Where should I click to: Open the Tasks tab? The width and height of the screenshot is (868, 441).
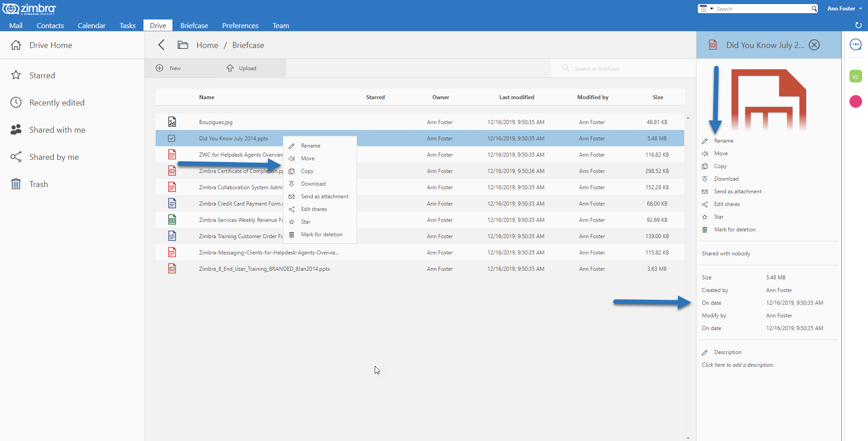coord(128,25)
